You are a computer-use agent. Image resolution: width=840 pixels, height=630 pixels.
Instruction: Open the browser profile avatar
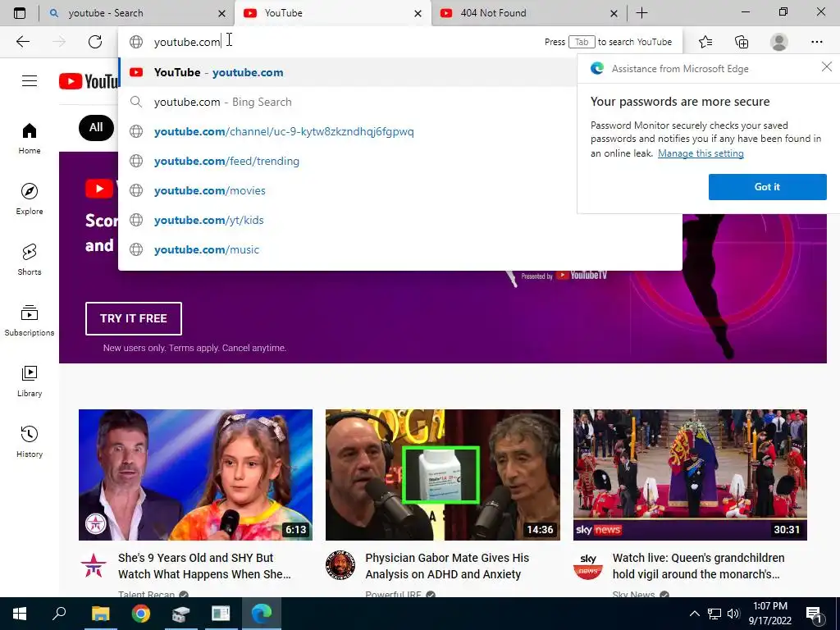point(779,42)
